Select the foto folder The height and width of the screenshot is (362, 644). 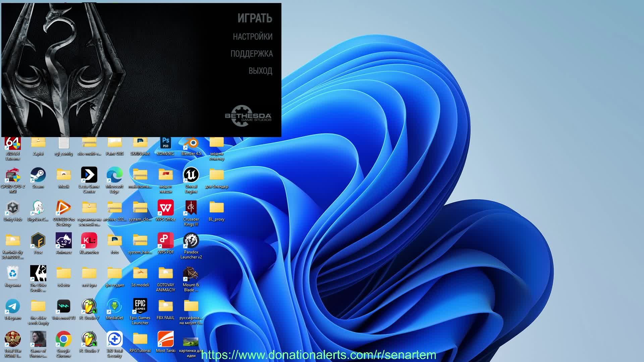click(x=115, y=244)
